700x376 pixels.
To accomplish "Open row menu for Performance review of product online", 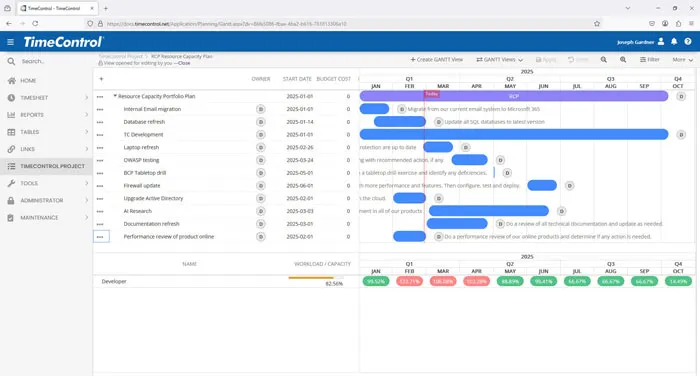I will [101, 237].
